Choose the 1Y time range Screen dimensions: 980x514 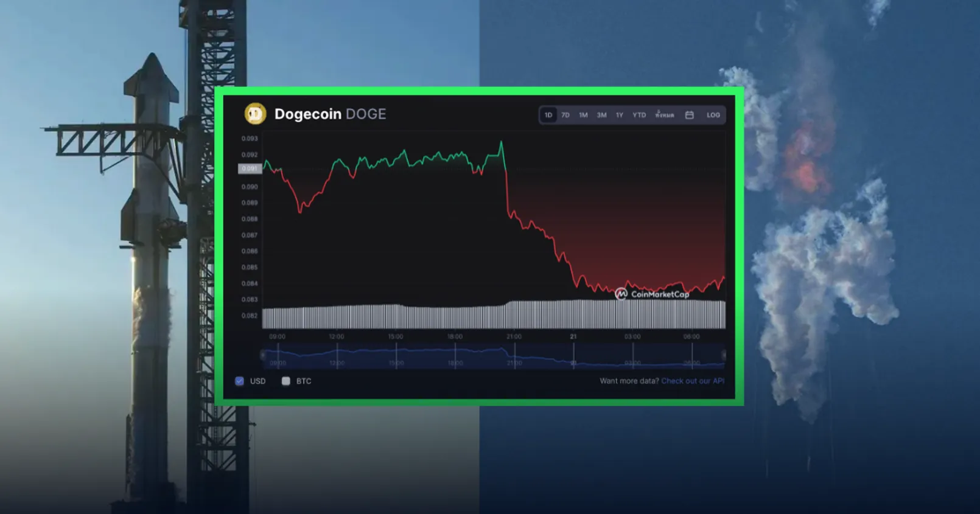coord(619,115)
